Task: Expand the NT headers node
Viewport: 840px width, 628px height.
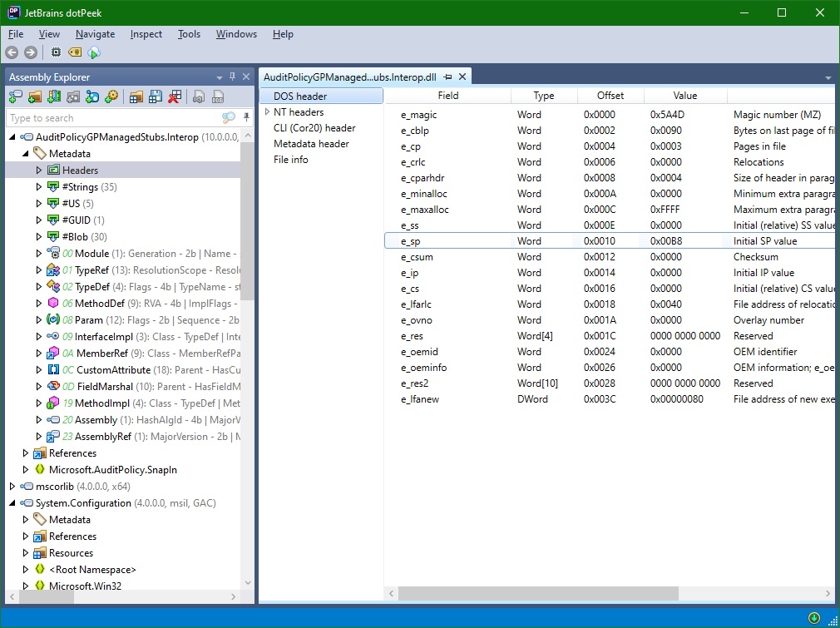Action: point(267,112)
